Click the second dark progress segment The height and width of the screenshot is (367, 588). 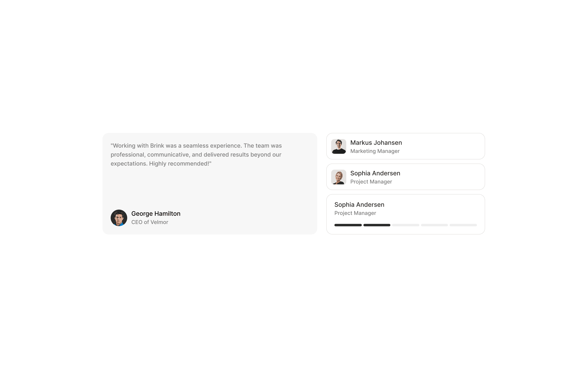[377, 225]
